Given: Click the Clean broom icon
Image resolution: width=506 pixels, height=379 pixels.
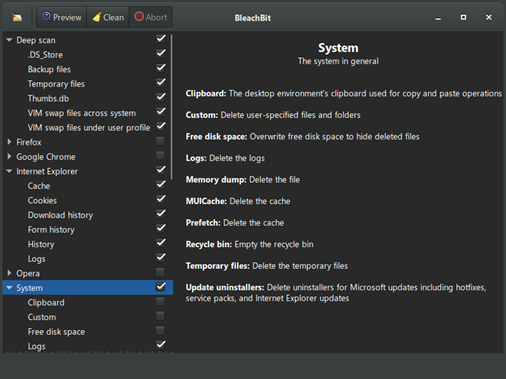Looking at the screenshot, I should [x=97, y=17].
